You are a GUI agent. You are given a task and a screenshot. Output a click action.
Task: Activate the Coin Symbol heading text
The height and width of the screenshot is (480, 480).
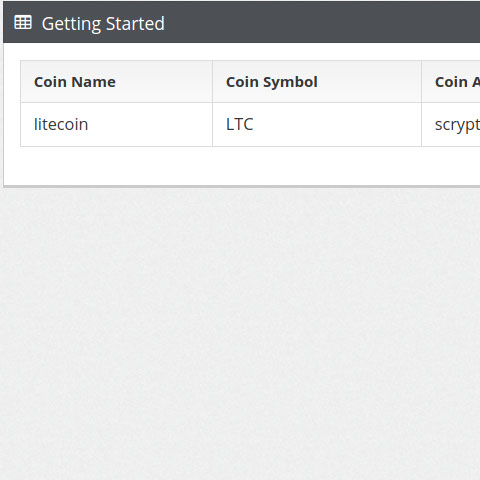pos(272,82)
